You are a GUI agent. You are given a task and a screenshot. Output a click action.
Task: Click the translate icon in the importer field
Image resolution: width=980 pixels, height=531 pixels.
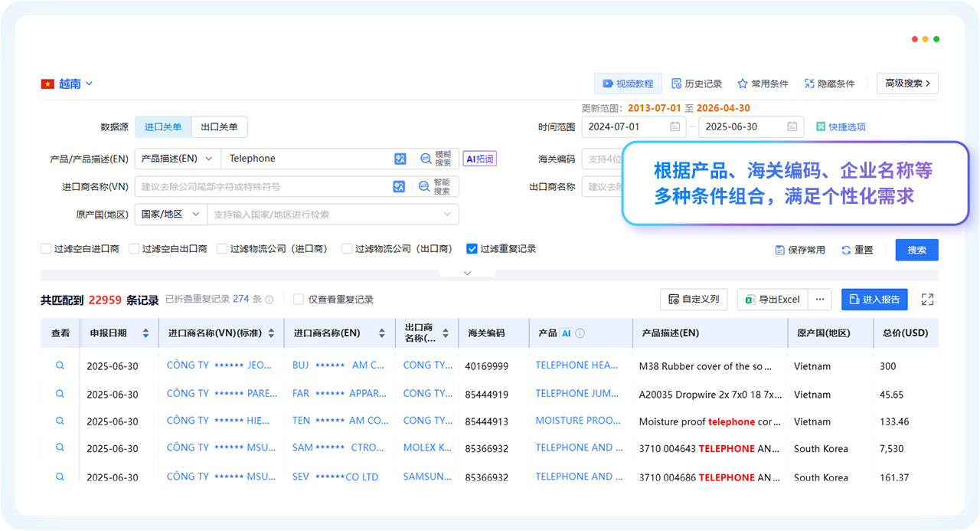coord(399,186)
